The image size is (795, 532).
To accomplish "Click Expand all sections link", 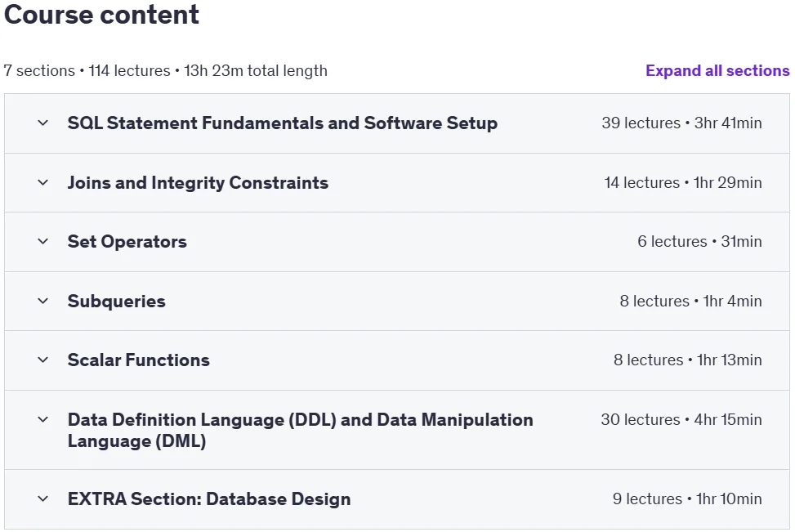I will [717, 70].
